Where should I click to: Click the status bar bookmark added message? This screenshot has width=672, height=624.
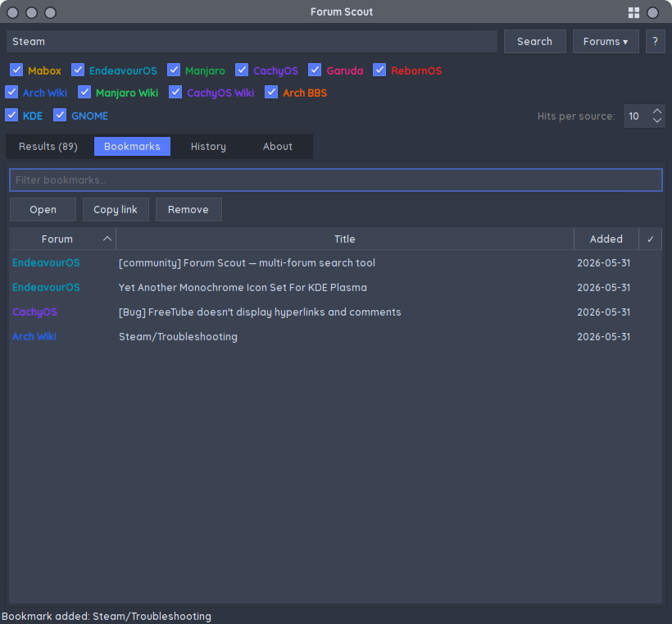[x=107, y=617]
